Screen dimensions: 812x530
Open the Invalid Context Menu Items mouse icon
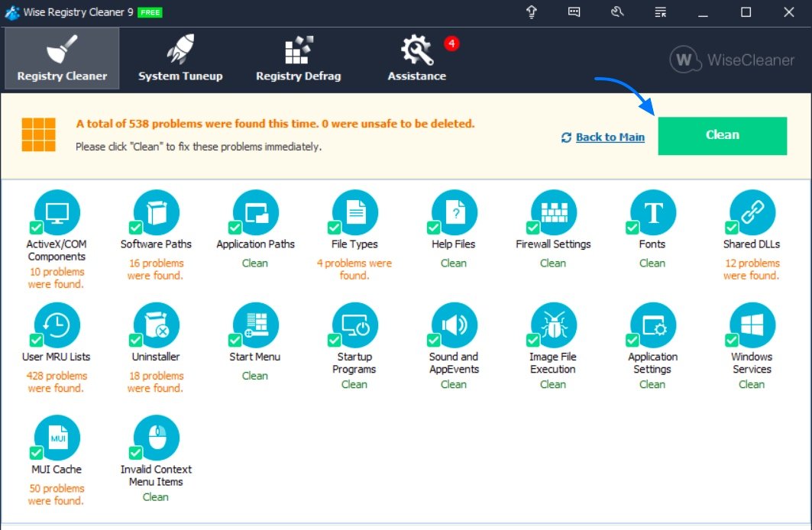(x=157, y=438)
